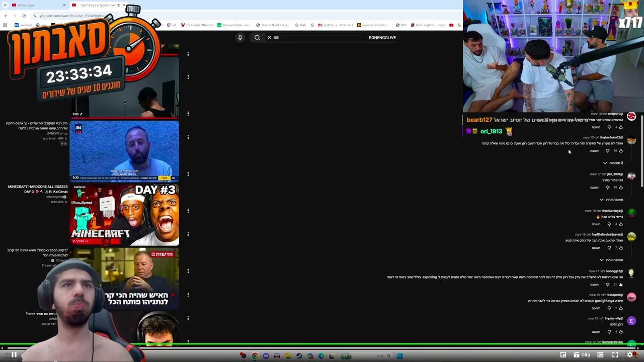Open the 'Sopcast Football' bookmark
The image size is (644, 362).
374,25
